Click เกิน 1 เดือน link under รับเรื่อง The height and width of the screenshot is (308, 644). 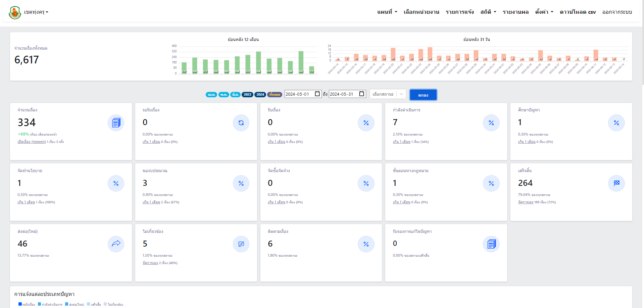pyautogui.click(x=276, y=142)
